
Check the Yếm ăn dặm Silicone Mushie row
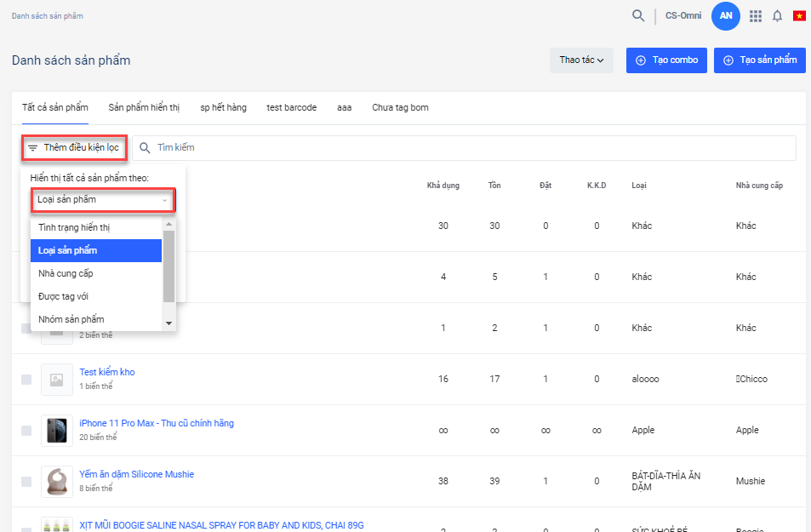(x=26, y=482)
